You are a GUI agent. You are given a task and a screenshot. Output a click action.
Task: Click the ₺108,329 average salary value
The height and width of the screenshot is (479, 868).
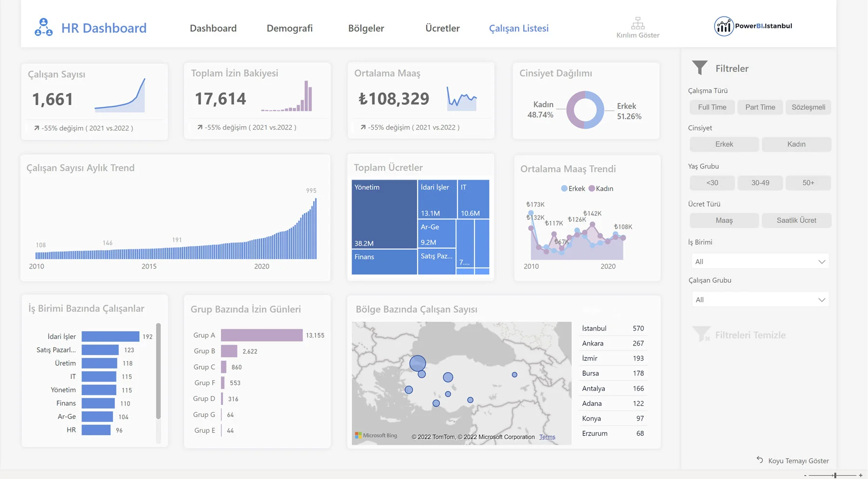pyautogui.click(x=393, y=99)
